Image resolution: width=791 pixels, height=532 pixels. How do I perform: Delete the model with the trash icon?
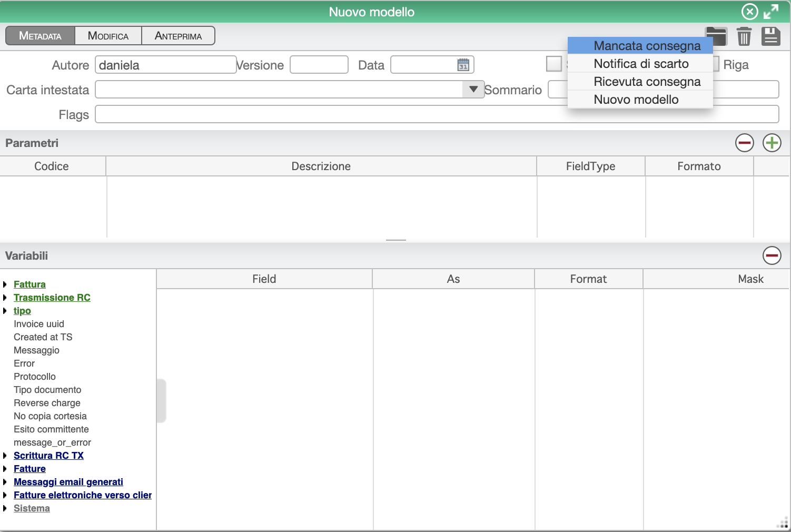(744, 36)
